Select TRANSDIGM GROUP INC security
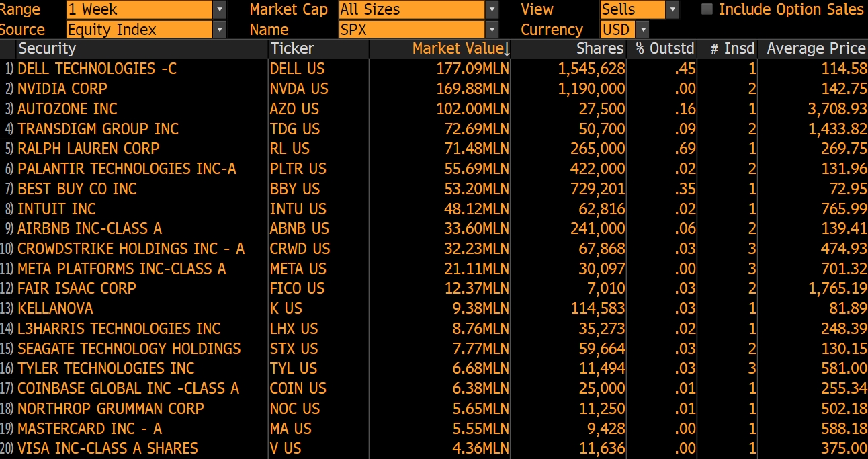 [98, 128]
